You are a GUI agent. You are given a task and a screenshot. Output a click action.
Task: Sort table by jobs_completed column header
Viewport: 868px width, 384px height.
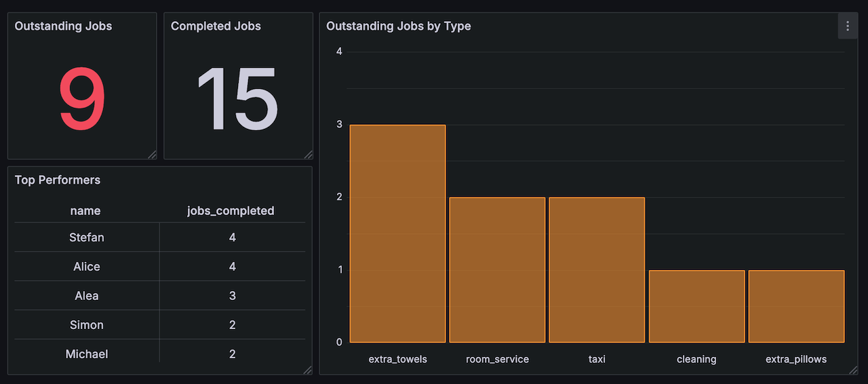tap(231, 211)
